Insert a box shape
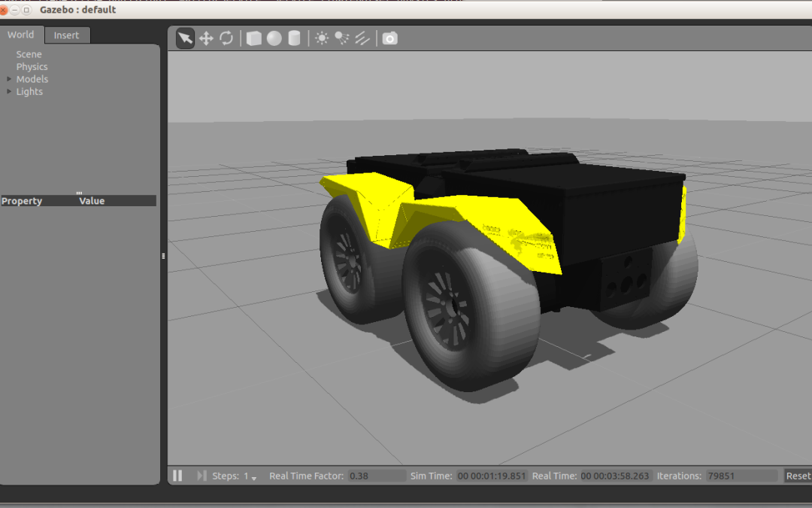Image resolution: width=812 pixels, height=508 pixels. click(254, 38)
